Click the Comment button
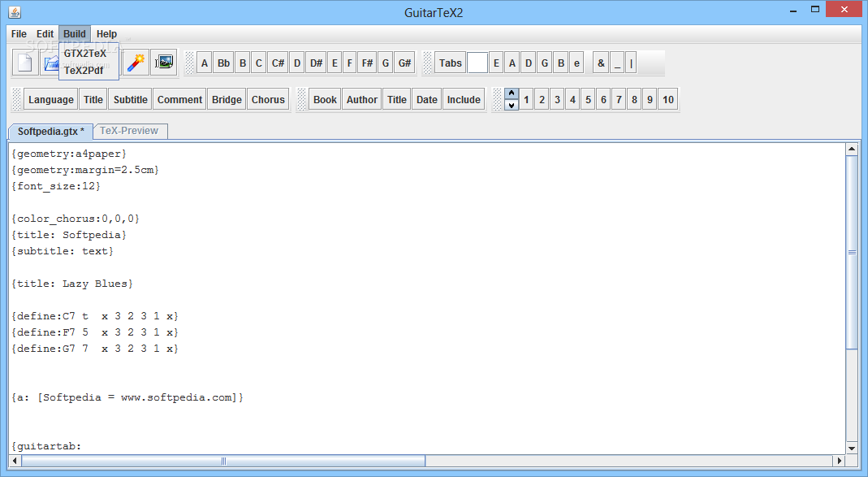The height and width of the screenshot is (477, 868). point(180,100)
